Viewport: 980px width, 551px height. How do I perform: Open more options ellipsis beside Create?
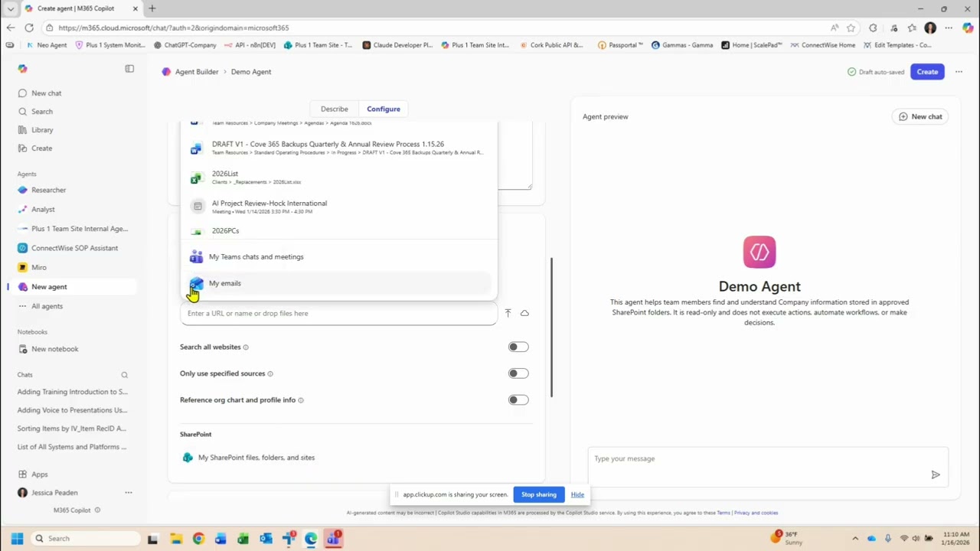coord(959,72)
